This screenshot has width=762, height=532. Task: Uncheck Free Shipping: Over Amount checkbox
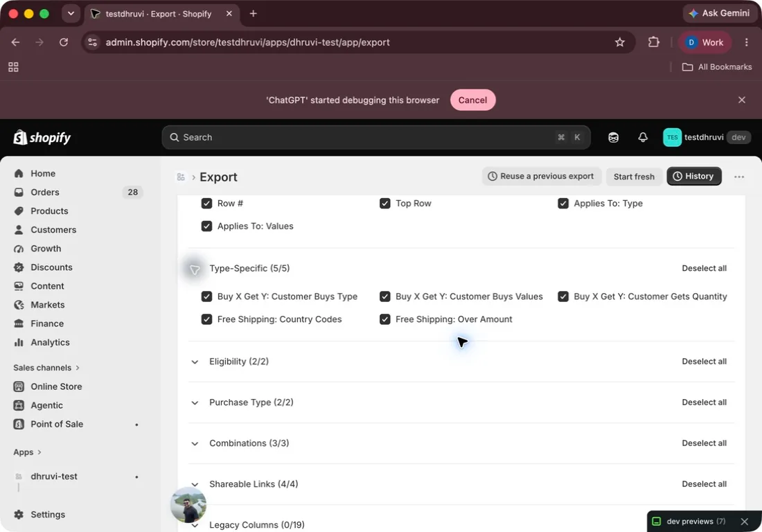coord(385,319)
